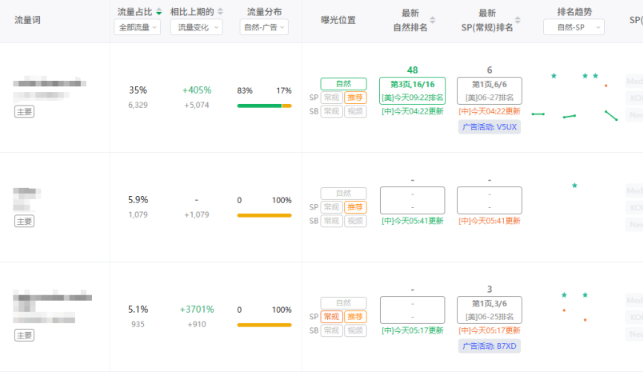643x372 pixels.
Task: Open ad campaign V5UX link
Action: [x=489, y=127]
